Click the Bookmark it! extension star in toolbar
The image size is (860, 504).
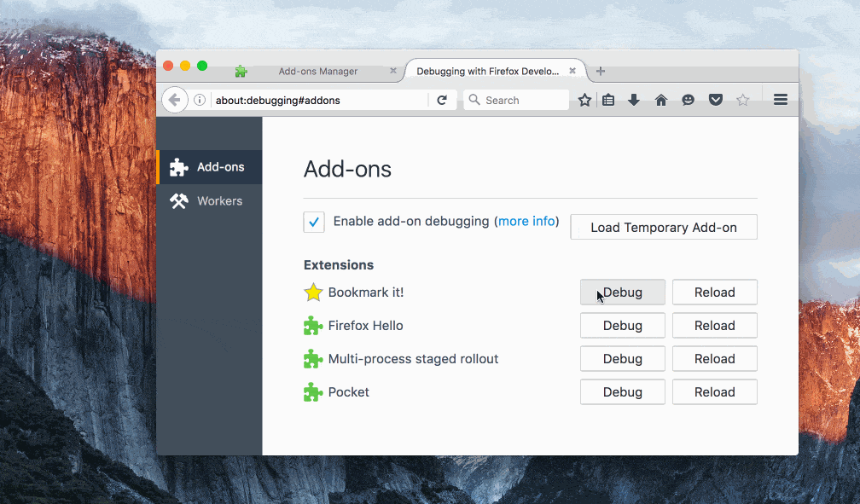point(742,100)
